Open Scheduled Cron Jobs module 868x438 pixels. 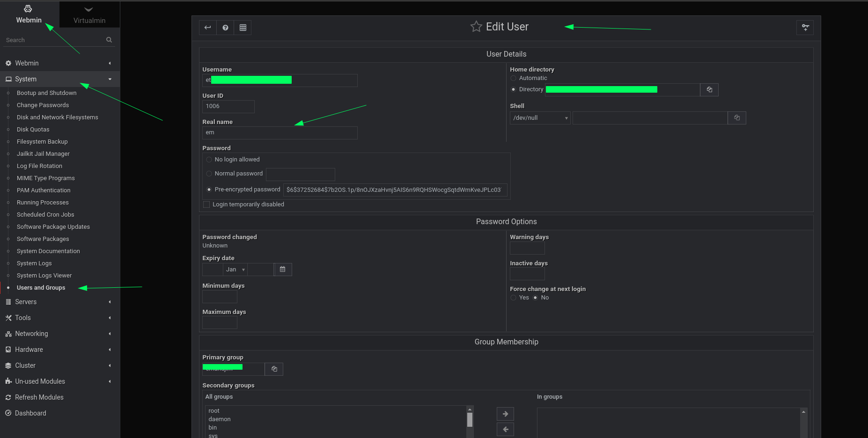pos(45,215)
